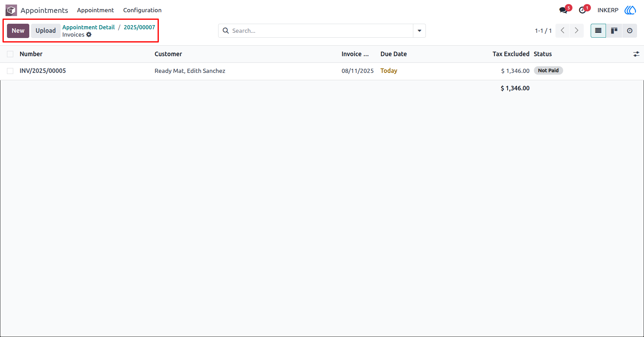The image size is (644, 337).
Task: Open the activities clock icon
Action: click(582, 10)
